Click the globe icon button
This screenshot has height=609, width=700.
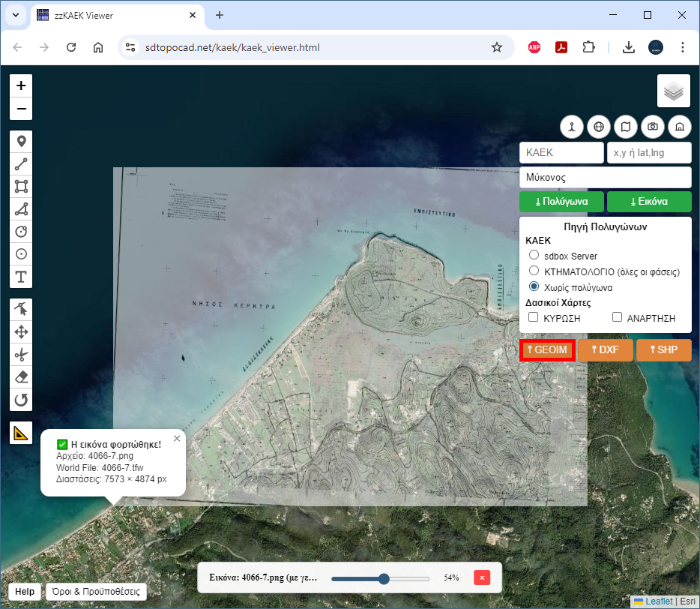[x=598, y=127]
